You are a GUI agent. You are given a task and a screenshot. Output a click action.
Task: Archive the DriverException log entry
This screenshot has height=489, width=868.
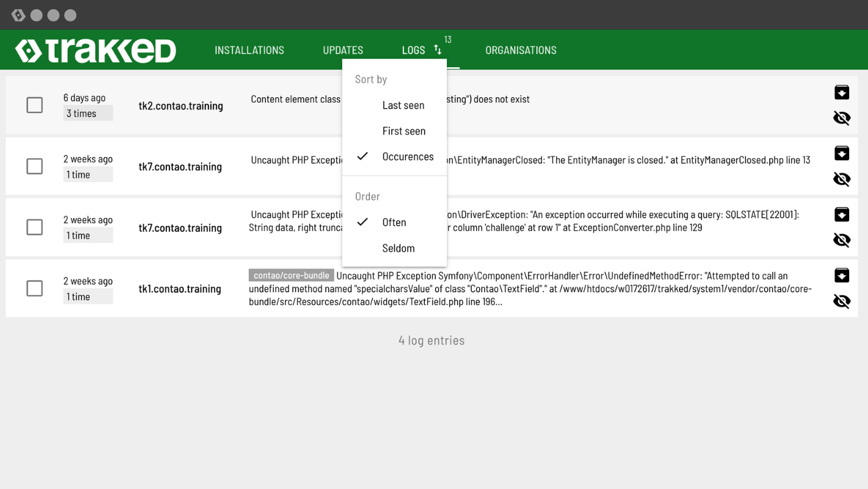pyautogui.click(x=842, y=214)
